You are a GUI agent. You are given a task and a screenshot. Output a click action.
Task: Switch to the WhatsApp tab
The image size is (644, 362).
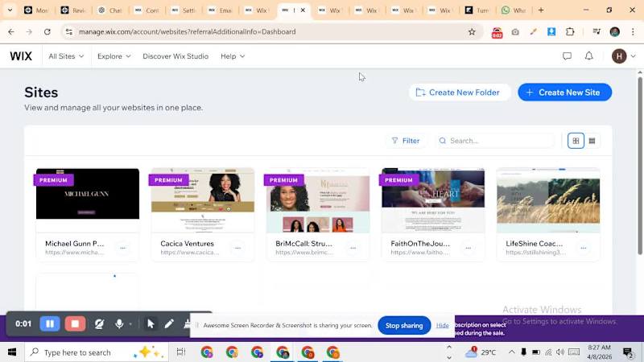click(514, 10)
